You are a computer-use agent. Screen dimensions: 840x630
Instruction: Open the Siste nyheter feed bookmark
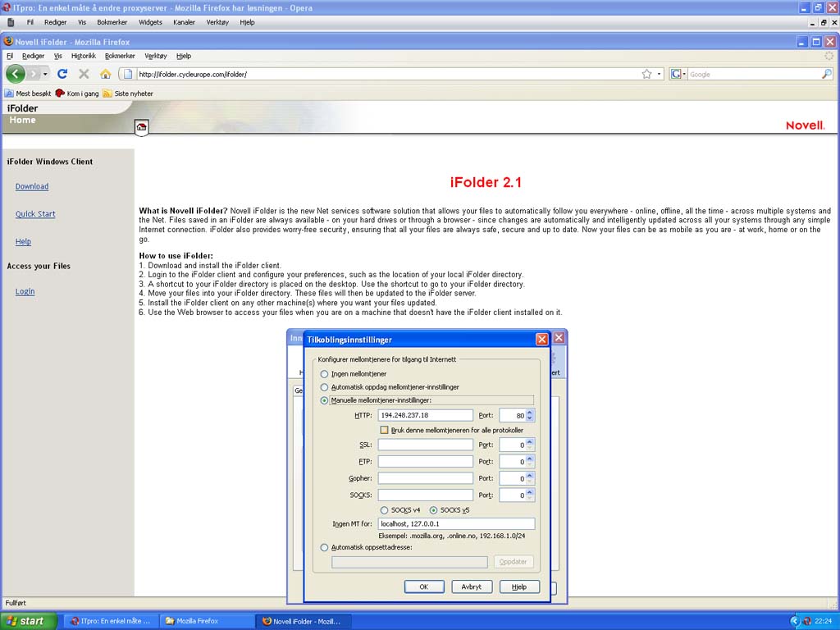coord(128,94)
